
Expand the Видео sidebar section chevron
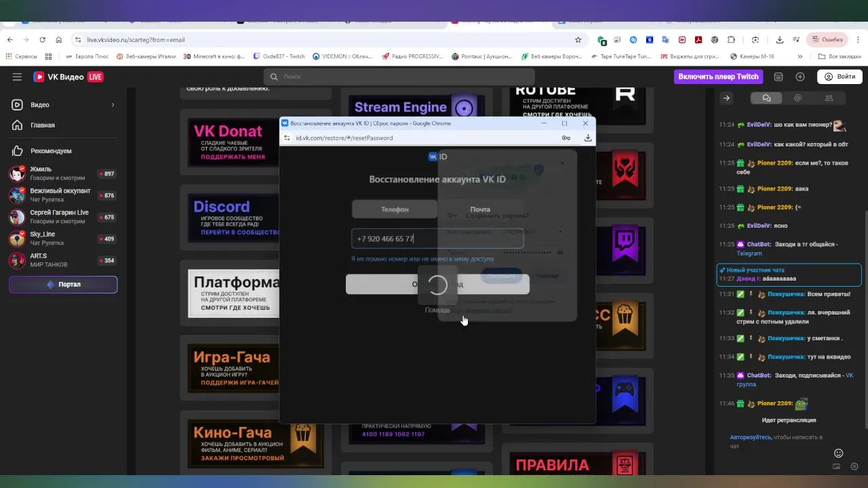tap(113, 104)
